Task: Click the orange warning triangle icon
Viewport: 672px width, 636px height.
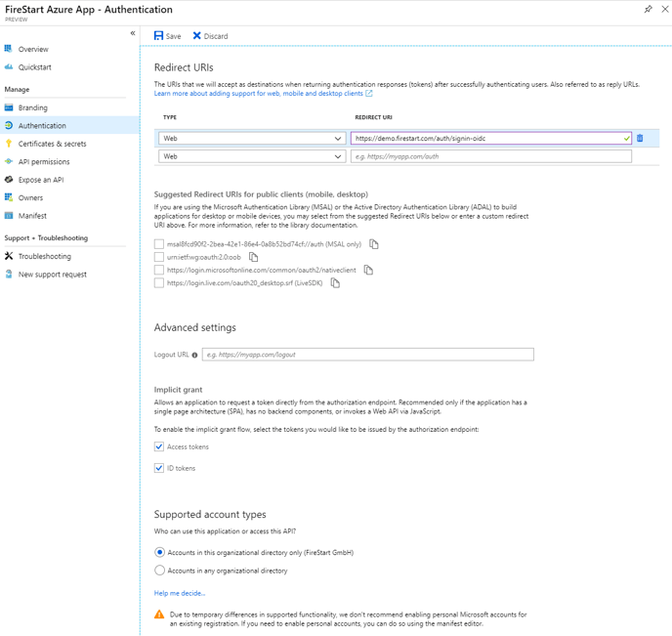Action: [x=159, y=615]
